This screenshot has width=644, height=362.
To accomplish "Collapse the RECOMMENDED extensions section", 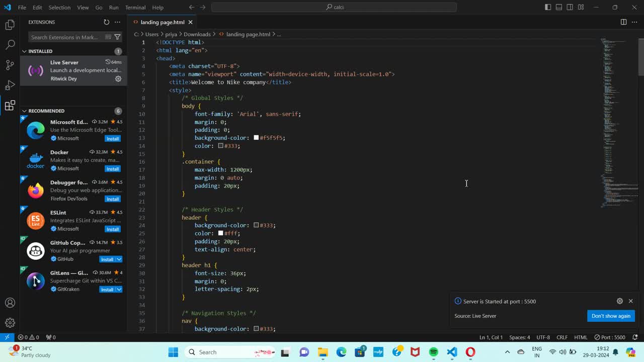I will (x=24, y=111).
